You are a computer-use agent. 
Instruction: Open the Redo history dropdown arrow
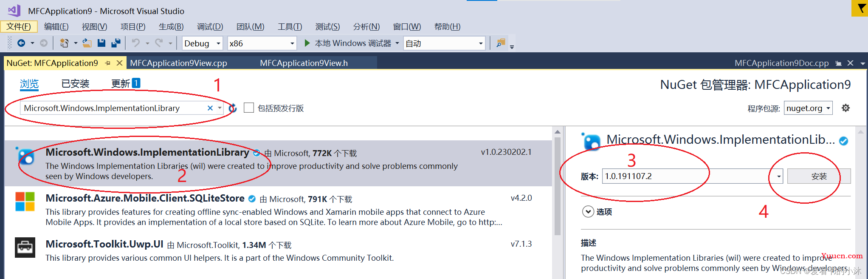click(x=170, y=43)
